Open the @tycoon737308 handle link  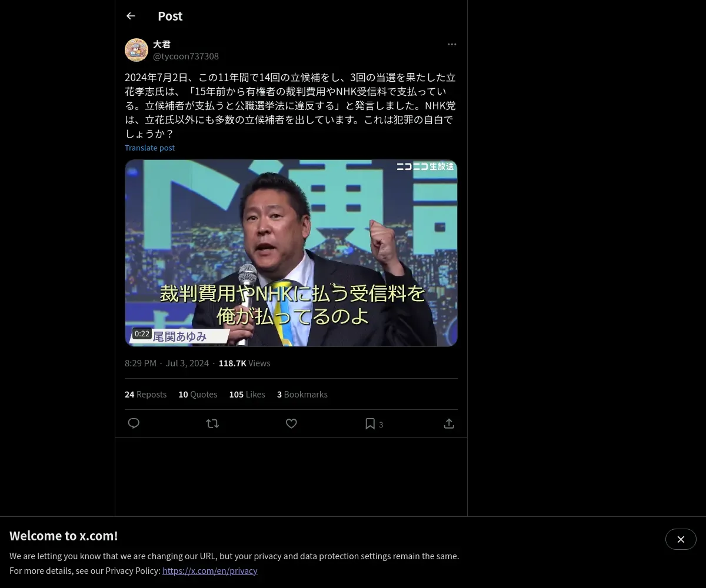pyautogui.click(x=186, y=56)
